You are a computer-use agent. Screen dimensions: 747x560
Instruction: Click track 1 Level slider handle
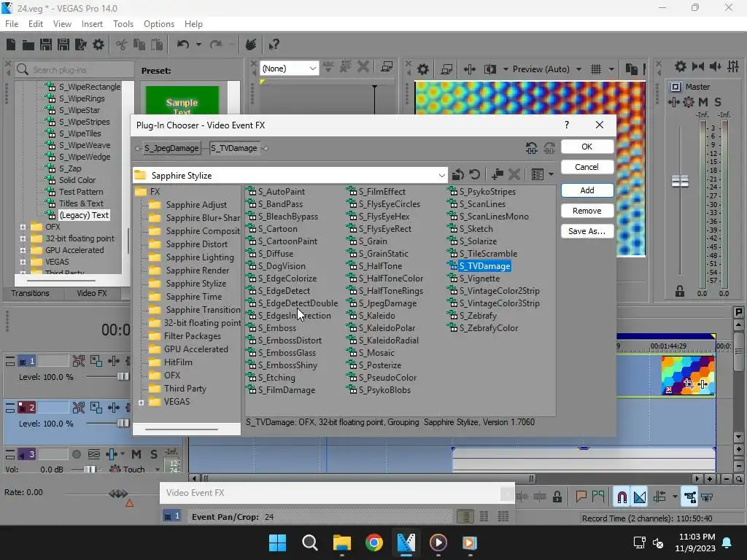(123, 377)
